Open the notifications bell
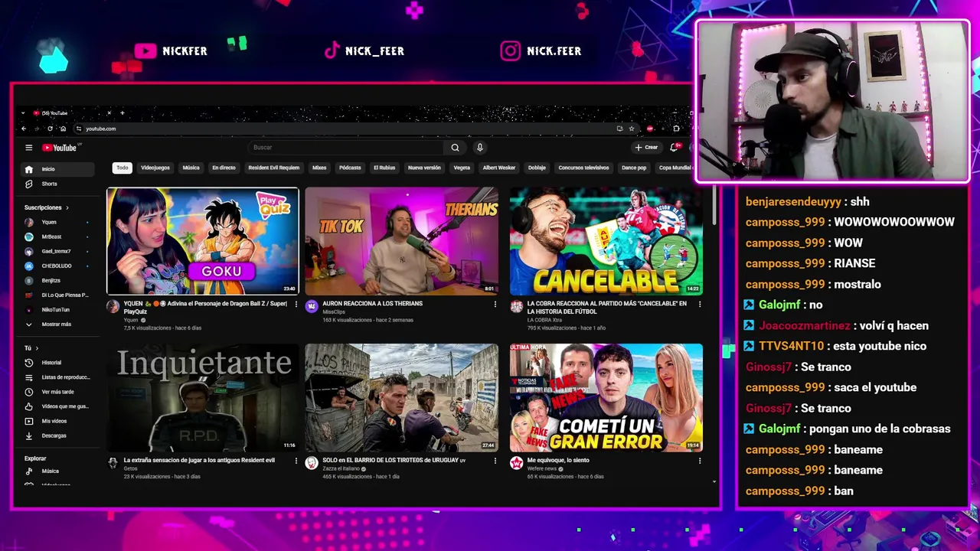 [x=675, y=148]
